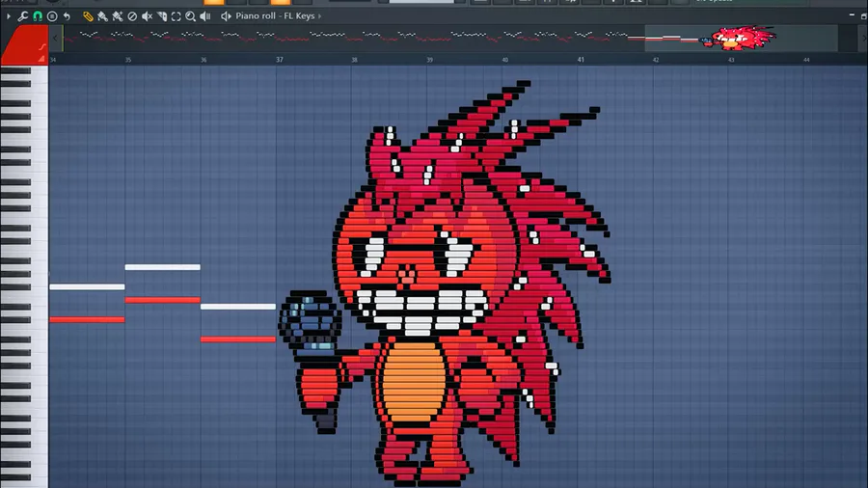This screenshot has height=488, width=868.
Task: Open the piano roll options menu arrow
Action: pyautogui.click(x=9, y=16)
